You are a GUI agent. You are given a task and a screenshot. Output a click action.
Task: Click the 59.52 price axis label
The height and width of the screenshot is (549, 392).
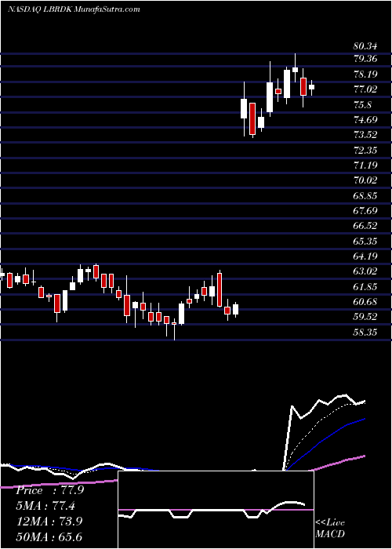pos(365,317)
